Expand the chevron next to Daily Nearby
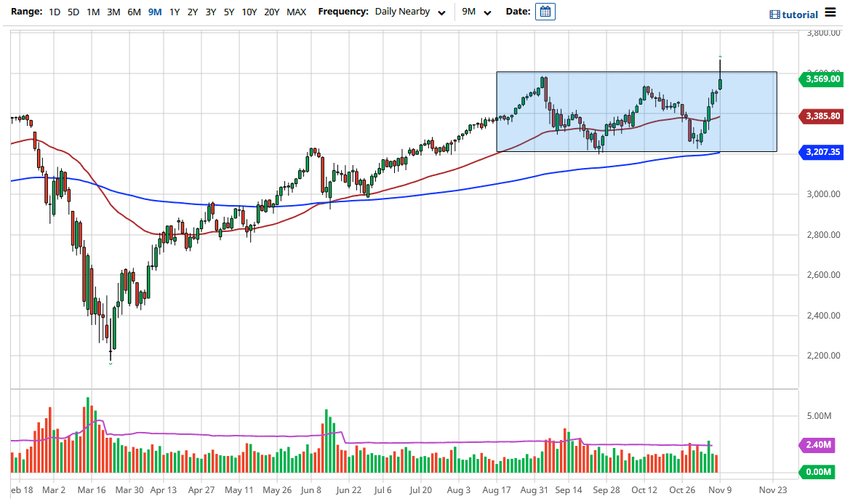This screenshot has width=845, height=504. coord(441,13)
